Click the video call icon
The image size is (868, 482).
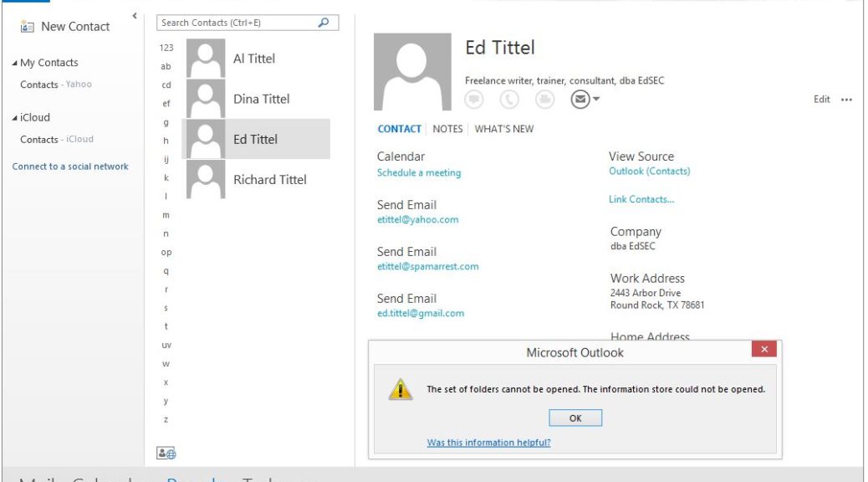pyautogui.click(x=544, y=100)
